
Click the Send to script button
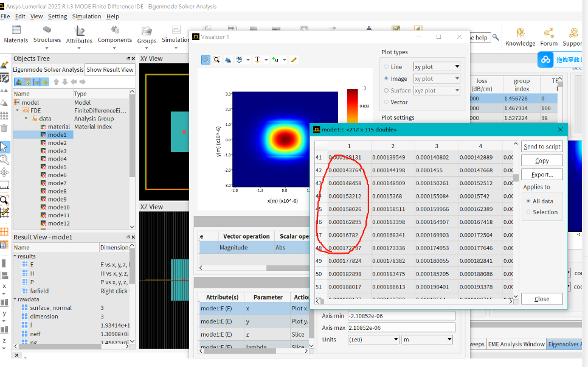click(542, 147)
